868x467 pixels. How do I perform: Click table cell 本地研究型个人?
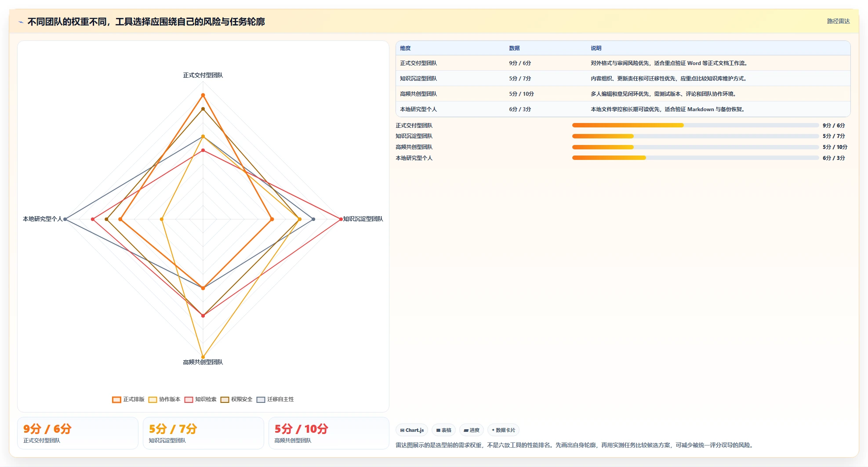pyautogui.click(x=418, y=109)
